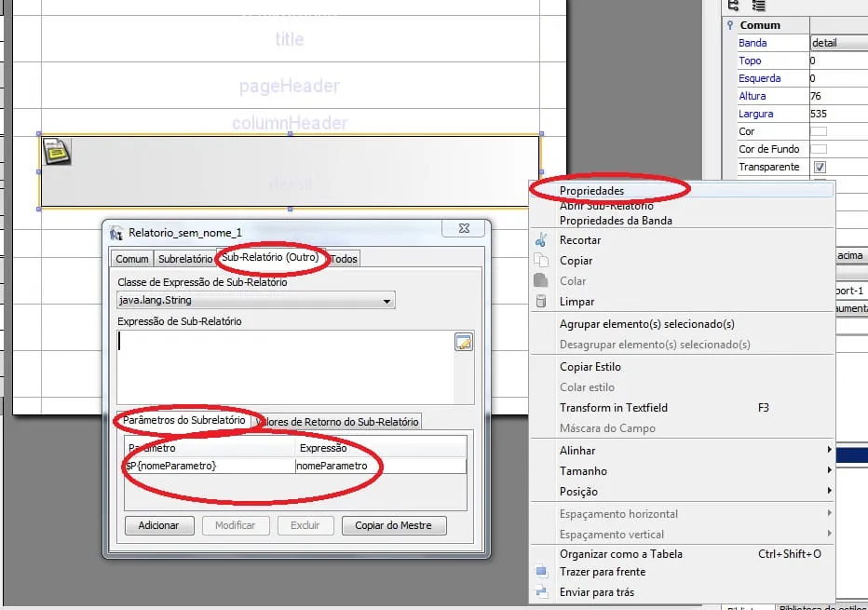This screenshot has height=610, width=868.
Task: Click the Copiar do Mestre button
Action: tap(393, 525)
